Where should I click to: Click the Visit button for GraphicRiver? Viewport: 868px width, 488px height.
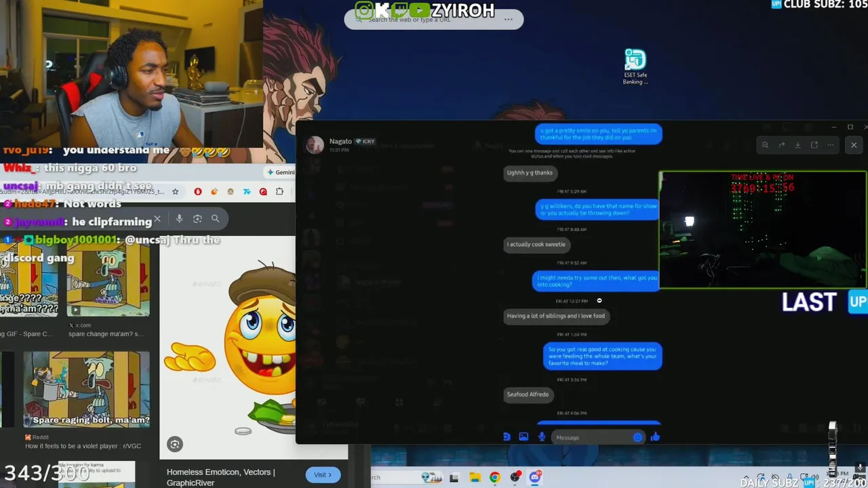(x=323, y=475)
